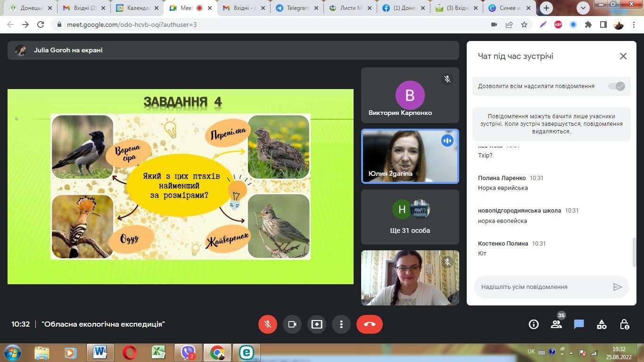Click the message input field 'Надішліть усім повідомлення'
This screenshot has width=644, height=362.
[x=542, y=287]
